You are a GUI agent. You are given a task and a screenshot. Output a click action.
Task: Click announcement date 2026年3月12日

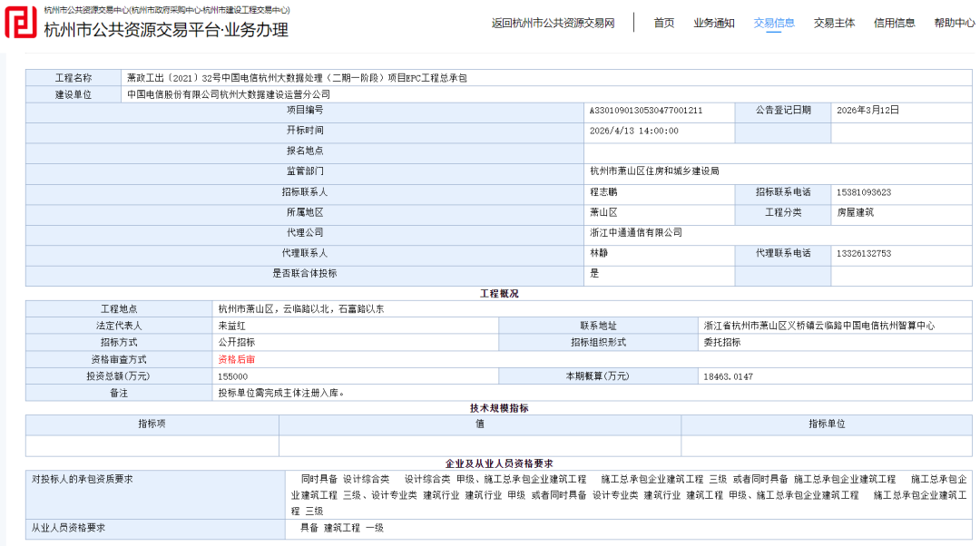tap(867, 110)
